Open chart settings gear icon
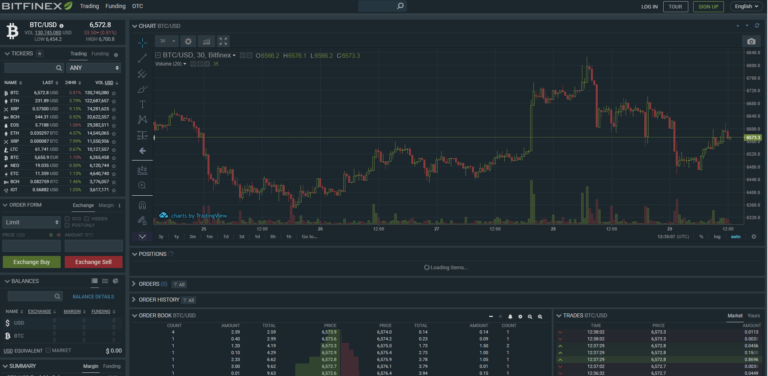 tap(188, 41)
